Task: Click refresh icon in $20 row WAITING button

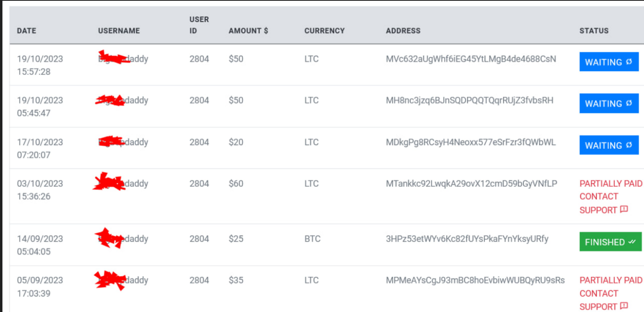Action: (629, 145)
